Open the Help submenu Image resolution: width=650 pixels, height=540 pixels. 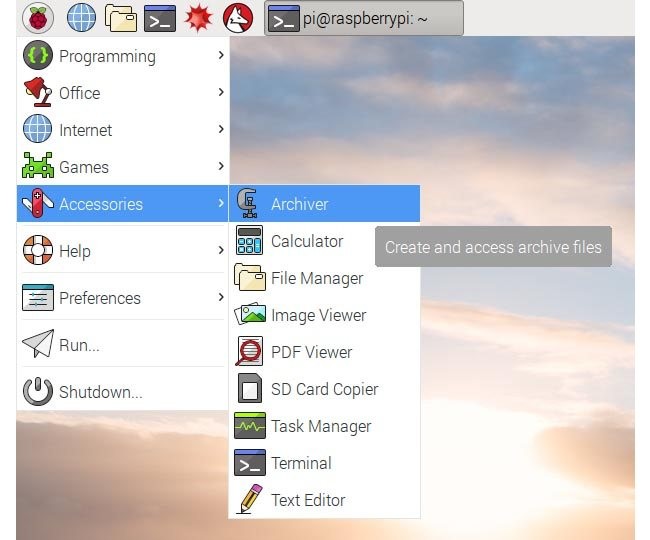pyautogui.click(x=123, y=250)
